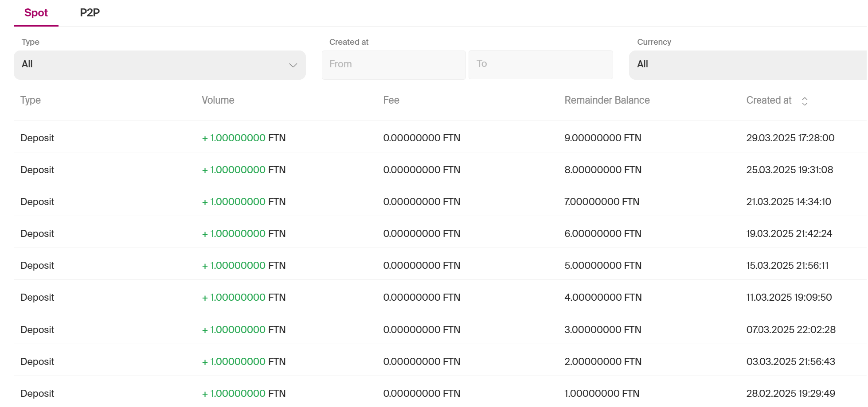Click Deposit in the 15.03.2025 row
Screen dimensions: 868x407
click(x=37, y=266)
